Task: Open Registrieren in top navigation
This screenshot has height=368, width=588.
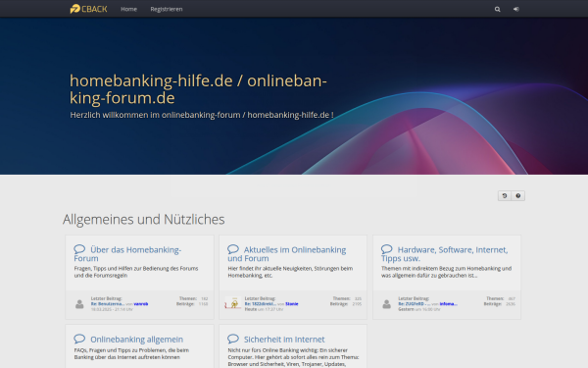Action: click(167, 9)
